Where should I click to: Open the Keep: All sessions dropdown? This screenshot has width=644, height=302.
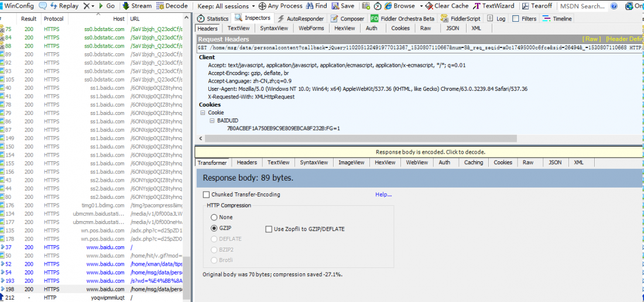[226, 6]
